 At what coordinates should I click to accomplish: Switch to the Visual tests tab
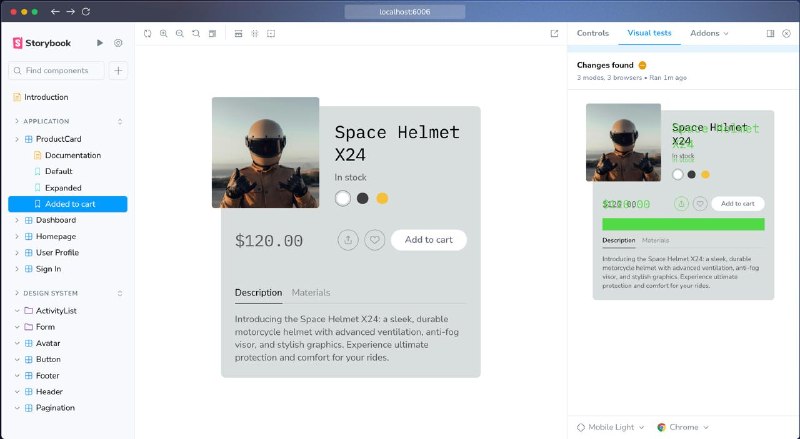click(649, 33)
